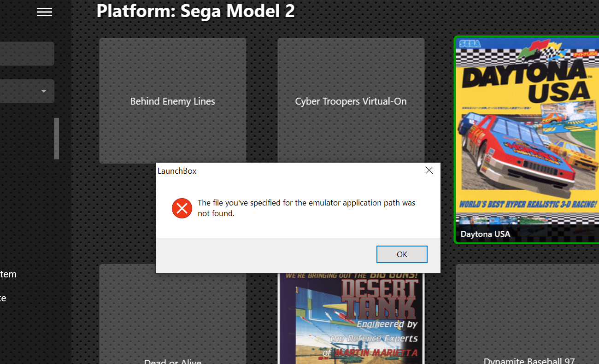Click the red error icon in dialog

click(182, 208)
